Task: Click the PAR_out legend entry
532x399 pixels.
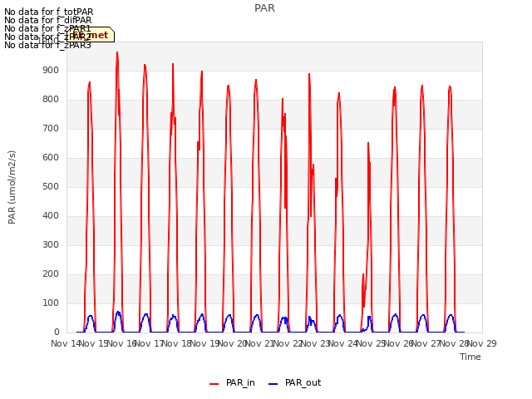Action: tap(294, 383)
